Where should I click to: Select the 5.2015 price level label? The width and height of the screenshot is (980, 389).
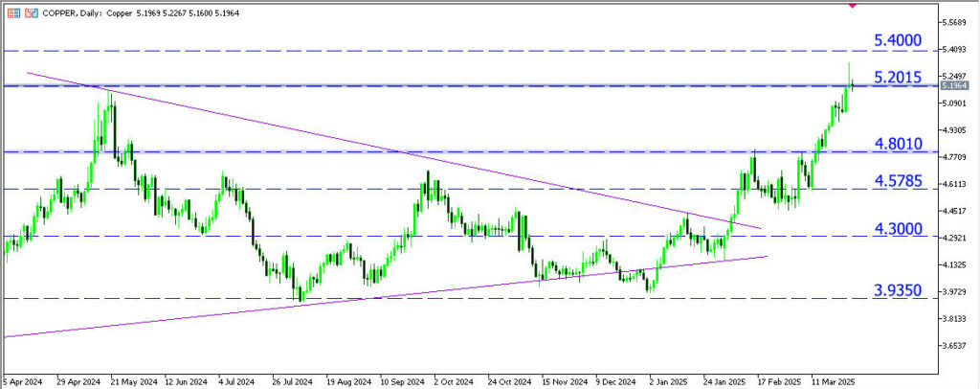(897, 77)
